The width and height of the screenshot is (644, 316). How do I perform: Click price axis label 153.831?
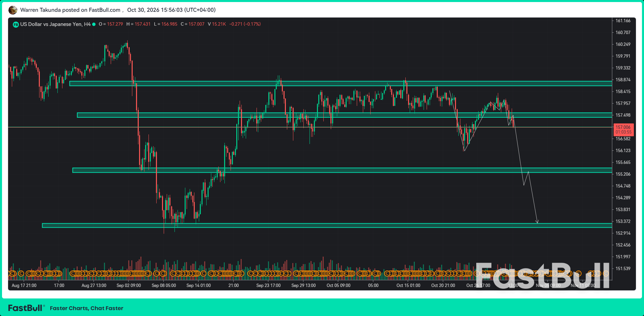tap(623, 210)
